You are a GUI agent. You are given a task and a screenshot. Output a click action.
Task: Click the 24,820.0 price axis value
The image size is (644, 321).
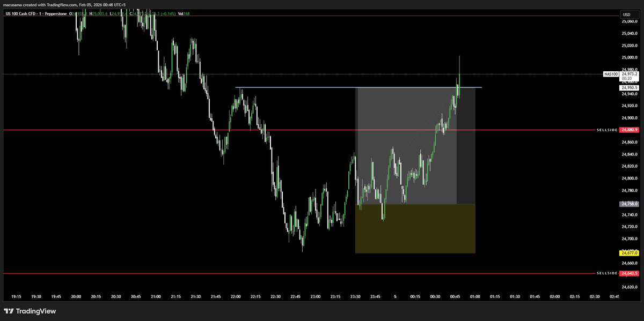coord(629,166)
